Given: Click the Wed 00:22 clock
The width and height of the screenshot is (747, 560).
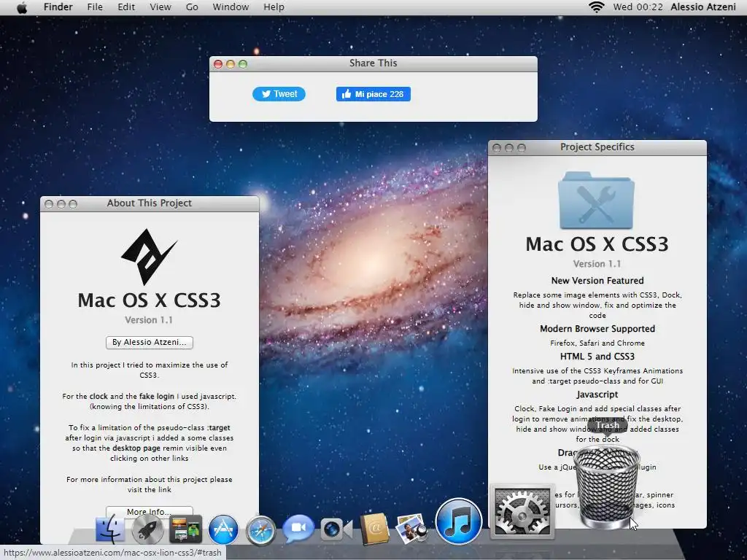Looking at the screenshot, I should 638,7.
